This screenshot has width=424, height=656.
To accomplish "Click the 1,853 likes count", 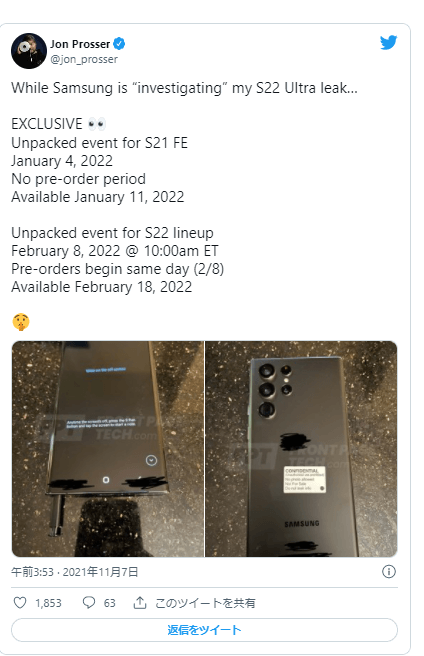I will (x=48, y=603).
